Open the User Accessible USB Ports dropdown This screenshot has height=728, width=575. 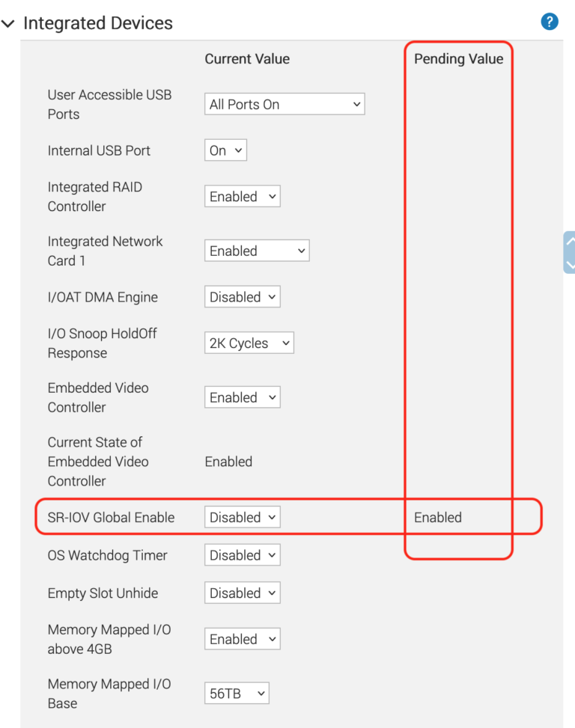pos(285,103)
